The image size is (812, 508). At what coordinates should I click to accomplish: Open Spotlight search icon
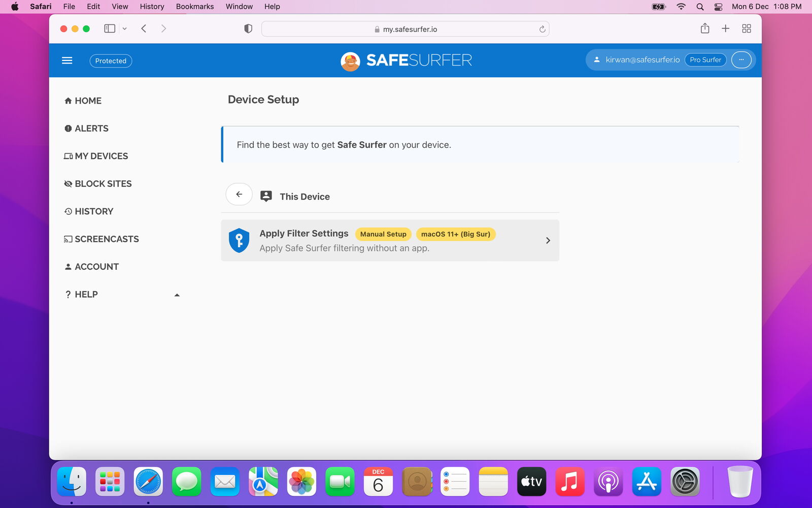700,7
